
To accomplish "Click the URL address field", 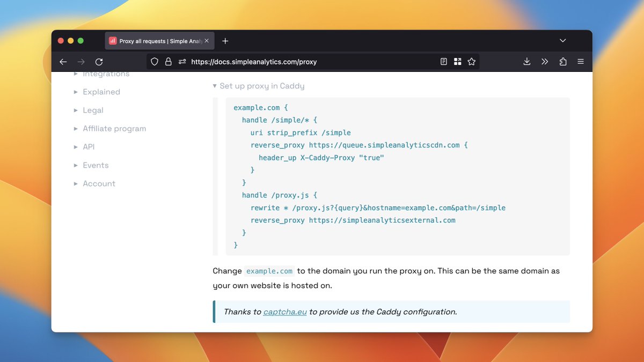I will (x=313, y=62).
